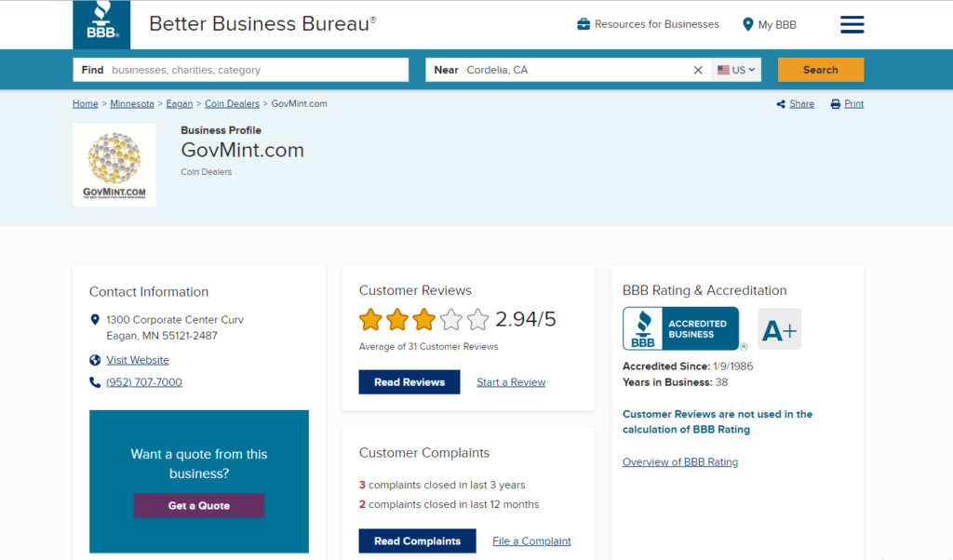953x560 pixels.
Task: Click the BBB torch logo
Action: tap(101, 24)
